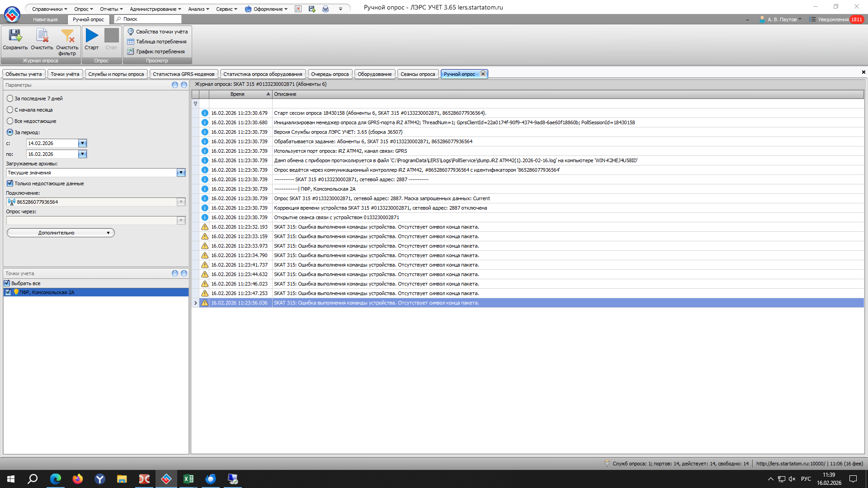868x488 pixels.
Task: Clear the poll journal with Очистить icon
Action: point(42,36)
